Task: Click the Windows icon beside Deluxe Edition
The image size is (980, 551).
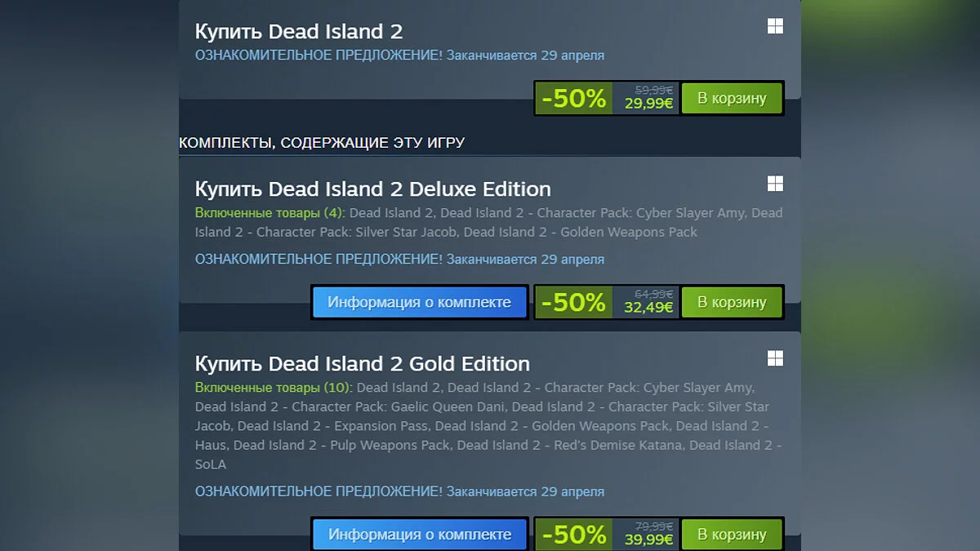Action: click(775, 184)
